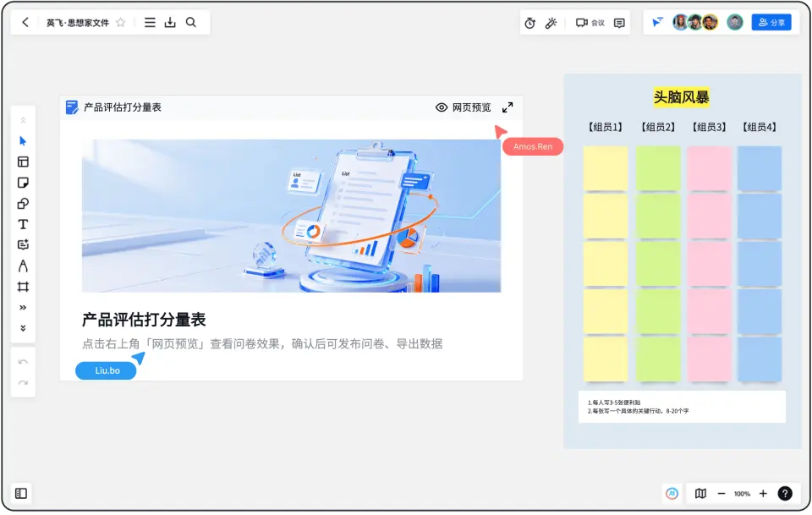Select the pen drawing tool
The width and height of the screenshot is (812, 515).
click(23, 266)
